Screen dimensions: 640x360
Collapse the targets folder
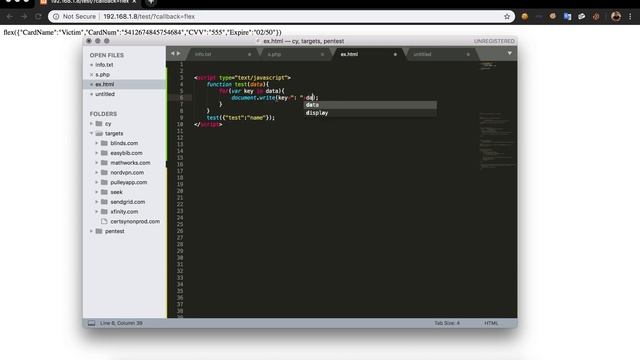point(91,133)
